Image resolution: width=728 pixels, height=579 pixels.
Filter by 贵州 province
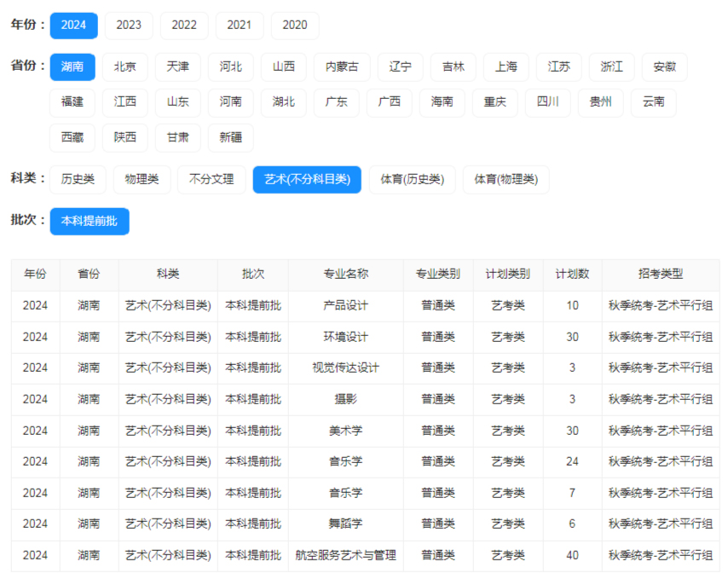[601, 102]
